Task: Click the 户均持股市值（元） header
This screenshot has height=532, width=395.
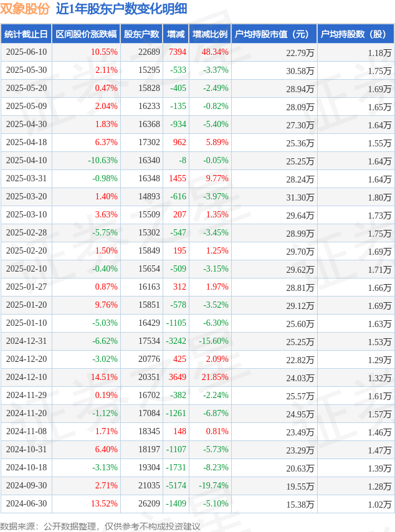Action: point(274,34)
